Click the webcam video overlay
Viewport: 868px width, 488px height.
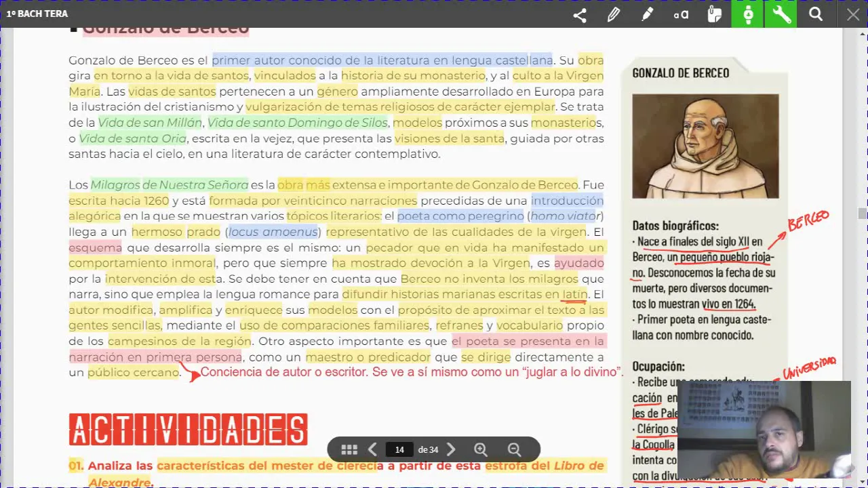pyautogui.click(x=764, y=430)
